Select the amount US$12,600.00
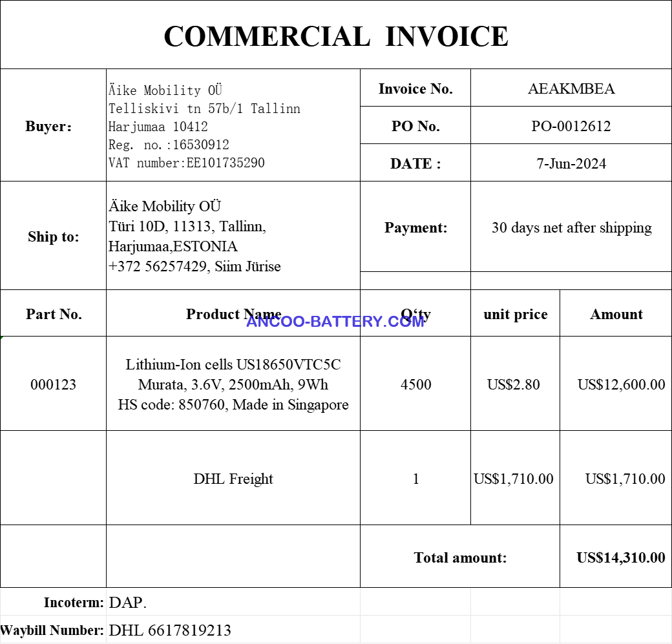The image size is (672, 644). [x=621, y=384]
